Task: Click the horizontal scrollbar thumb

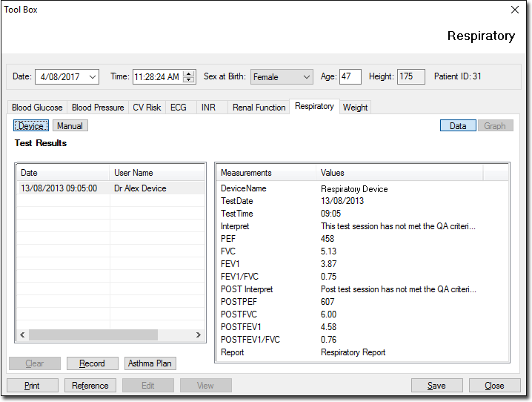Action: pyautogui.click(x=93, y=335)
